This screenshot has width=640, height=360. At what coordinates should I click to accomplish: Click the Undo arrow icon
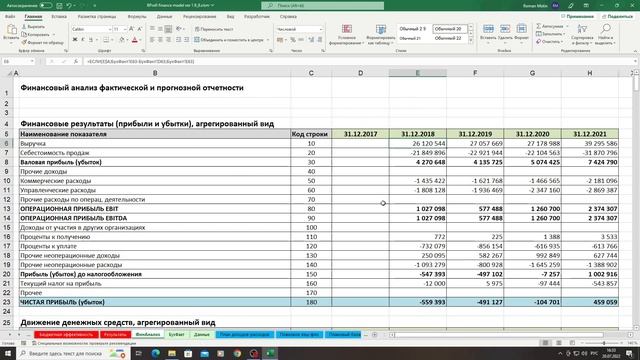[x=69, y=6]
